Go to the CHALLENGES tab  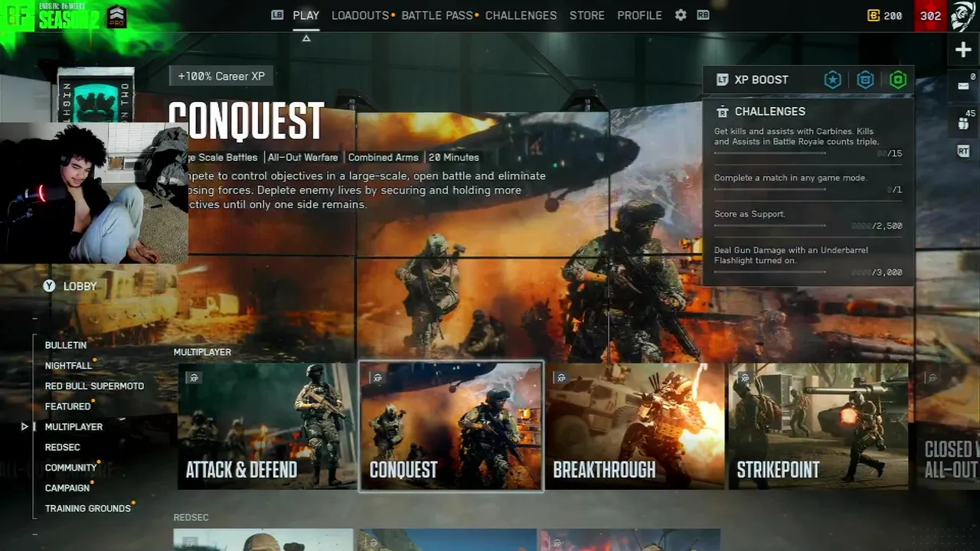[521, 15]
